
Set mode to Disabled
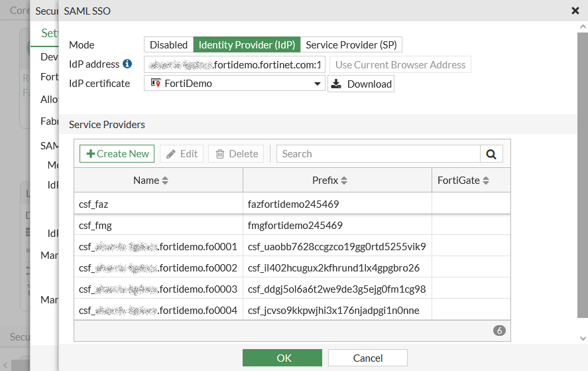168,45
